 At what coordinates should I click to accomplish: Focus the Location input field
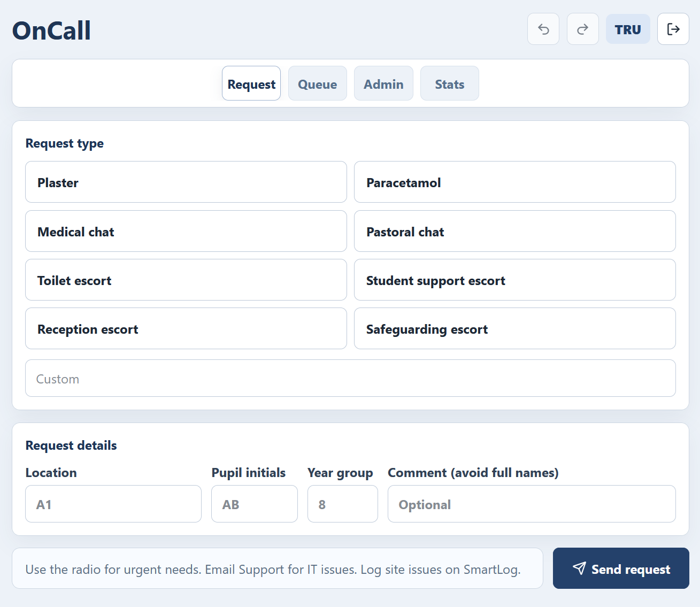point(113,504)
